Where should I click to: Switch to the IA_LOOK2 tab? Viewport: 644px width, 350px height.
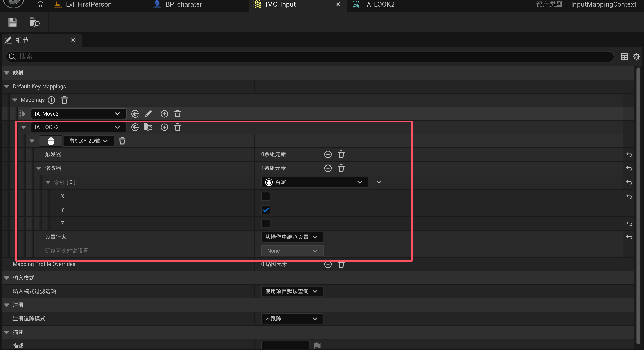pos(379,4)
